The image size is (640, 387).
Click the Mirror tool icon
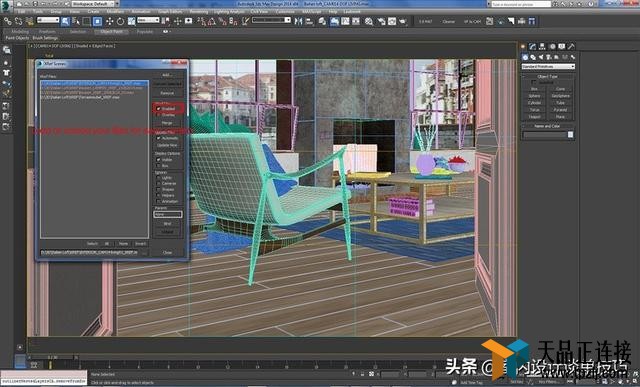point(298,21)
